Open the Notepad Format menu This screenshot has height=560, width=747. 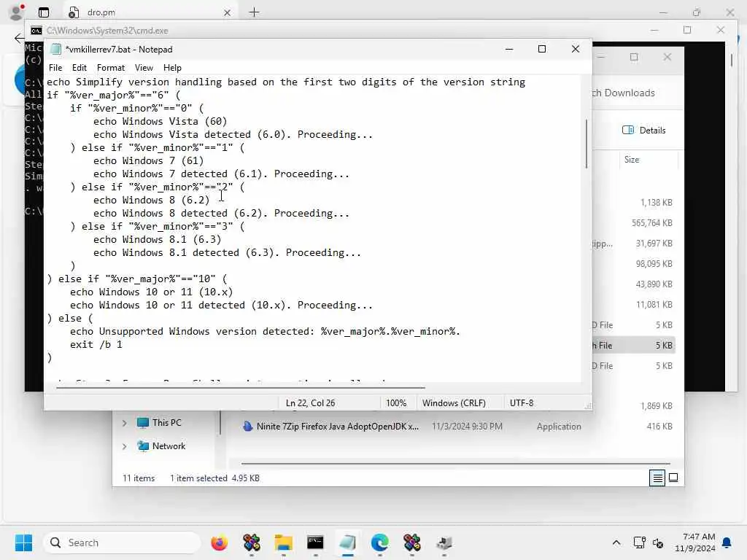point(111,68)
